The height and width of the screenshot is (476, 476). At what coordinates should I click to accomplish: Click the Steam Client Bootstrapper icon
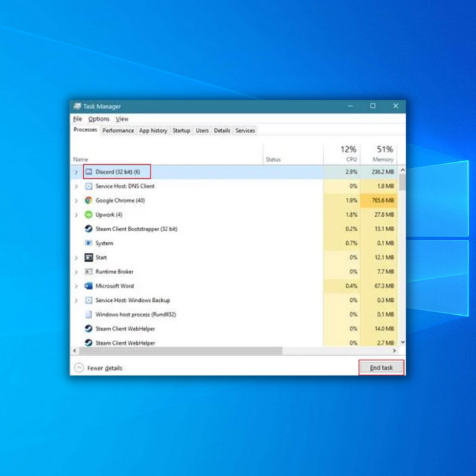click(88, 229)
